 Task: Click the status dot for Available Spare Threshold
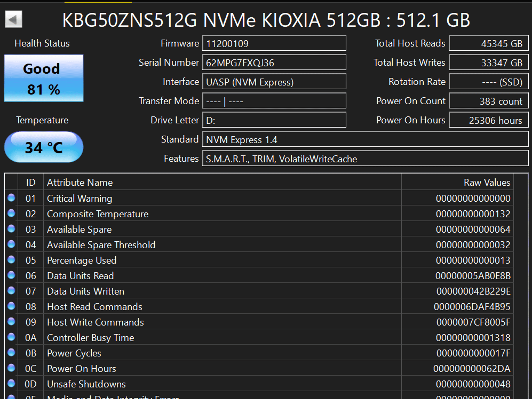pos(11,244)
